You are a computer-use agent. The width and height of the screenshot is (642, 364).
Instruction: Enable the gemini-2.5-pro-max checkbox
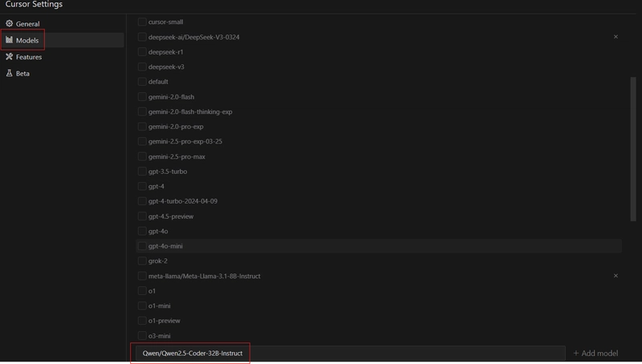142,156
